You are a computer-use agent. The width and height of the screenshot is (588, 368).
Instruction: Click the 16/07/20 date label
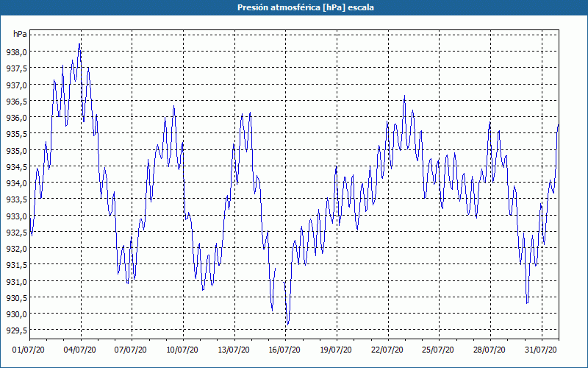pyautogui.click(x=284, y=350)
